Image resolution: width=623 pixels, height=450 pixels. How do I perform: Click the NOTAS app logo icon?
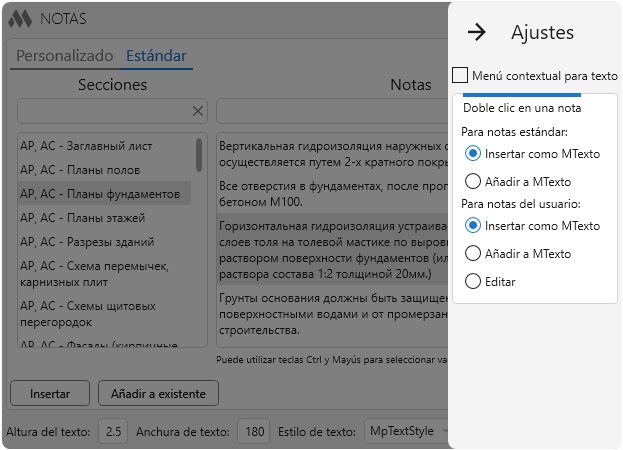pyautogui.click(x=20, y=18)
